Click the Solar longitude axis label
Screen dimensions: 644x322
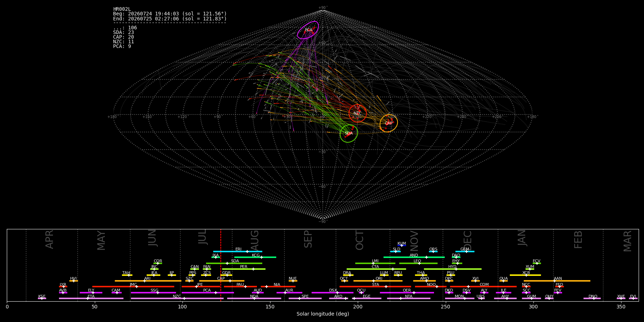pyautogui.click(x=323, y=314)
